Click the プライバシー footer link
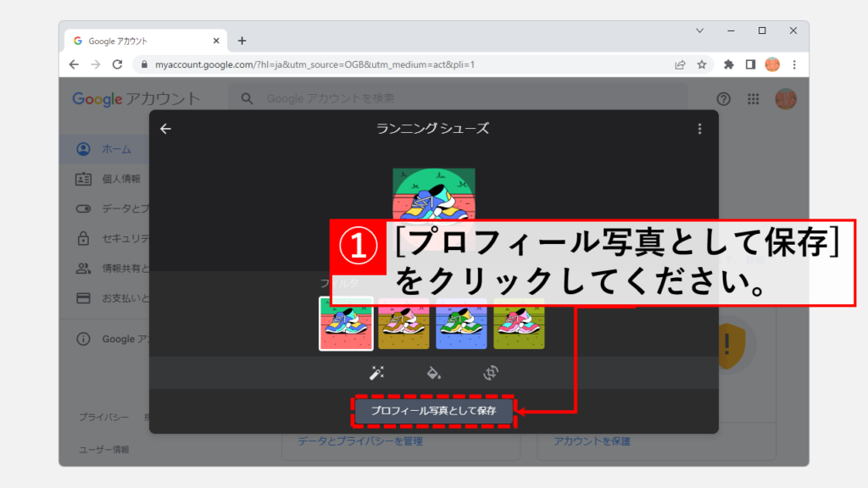The height and width of the screenshot is (488, 868). pyautogui.click(x=103, y=417)
